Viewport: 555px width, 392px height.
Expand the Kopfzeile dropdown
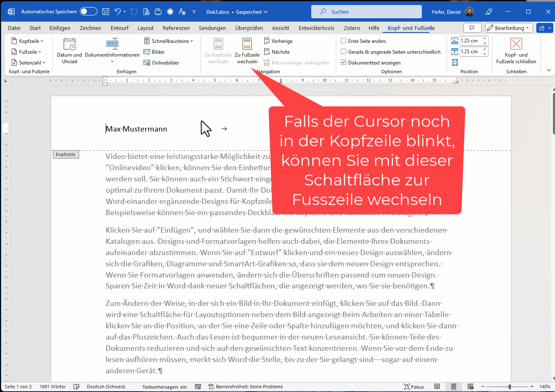28,41
